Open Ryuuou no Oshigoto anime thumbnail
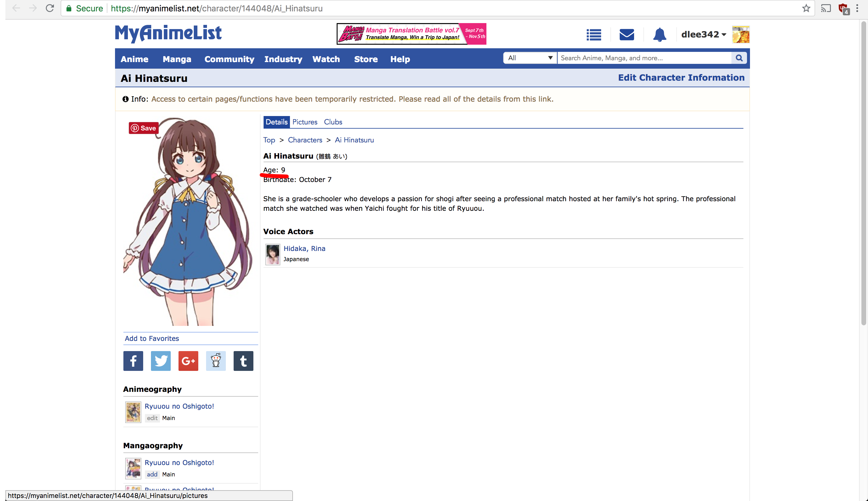Viewport: 868px width, 501px height. 133,412
